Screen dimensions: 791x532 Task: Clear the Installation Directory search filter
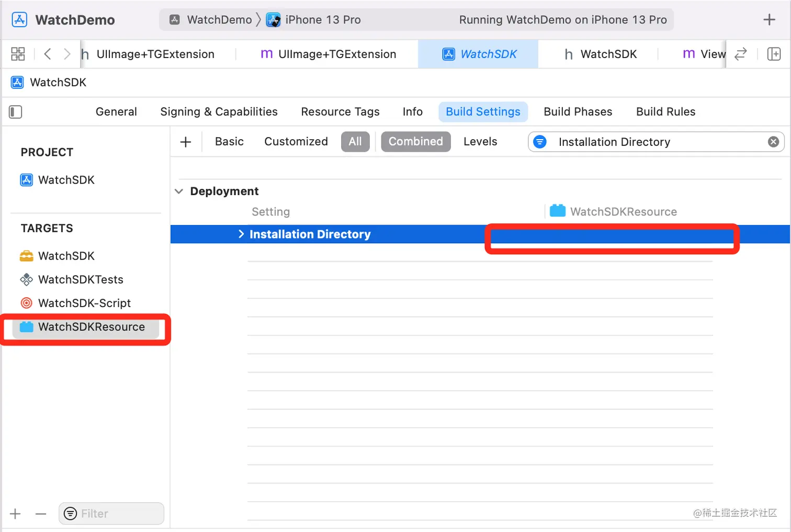[773, 142]
